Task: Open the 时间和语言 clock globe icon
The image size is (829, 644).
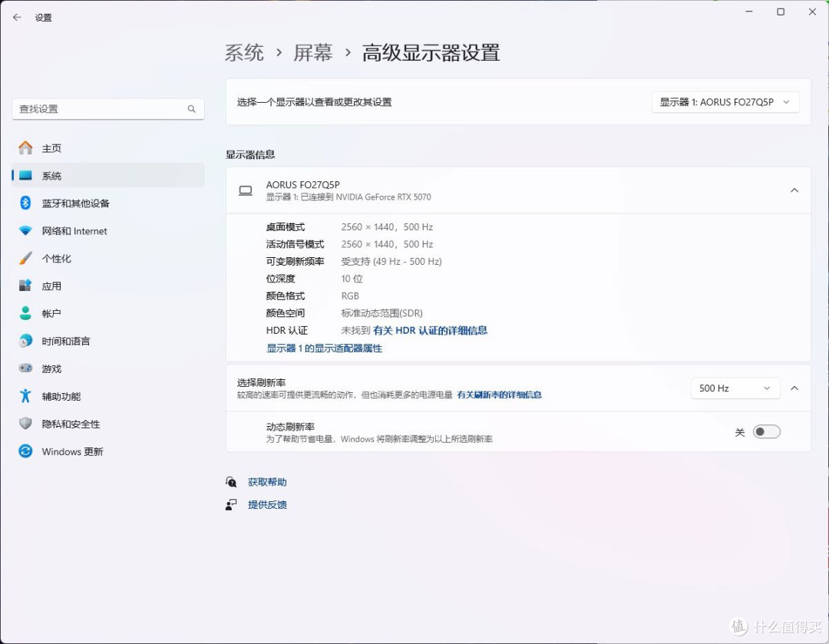Action: point(25,341)
